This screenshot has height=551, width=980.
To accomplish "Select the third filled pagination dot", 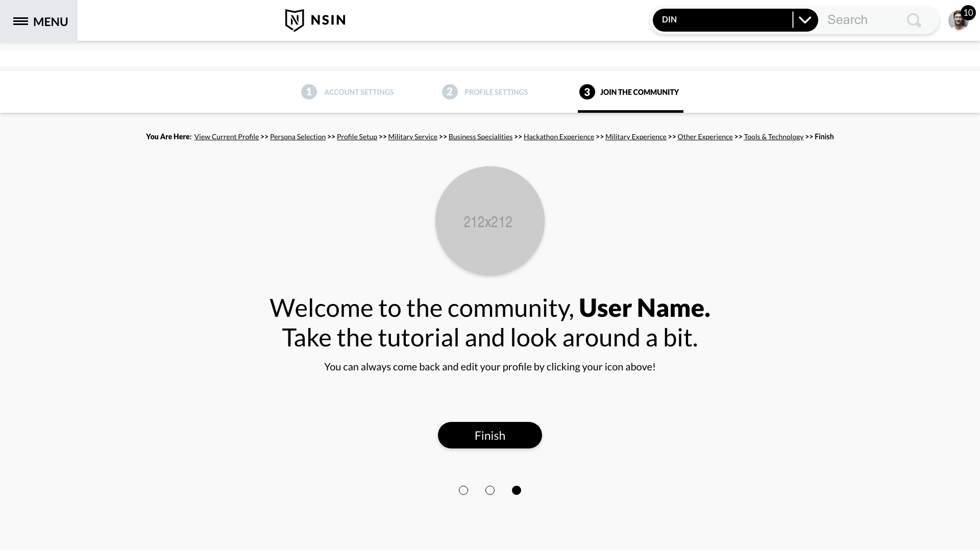I will coord(517,490).
